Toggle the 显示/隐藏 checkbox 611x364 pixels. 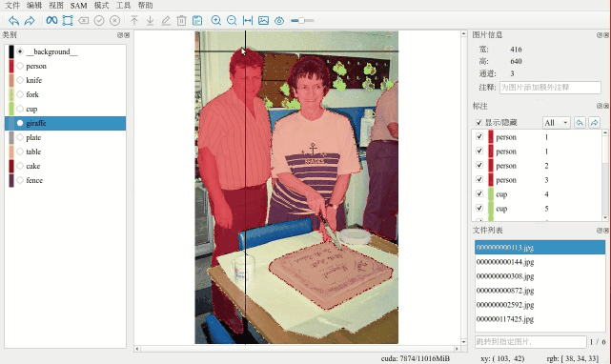[x=479, y=122]
